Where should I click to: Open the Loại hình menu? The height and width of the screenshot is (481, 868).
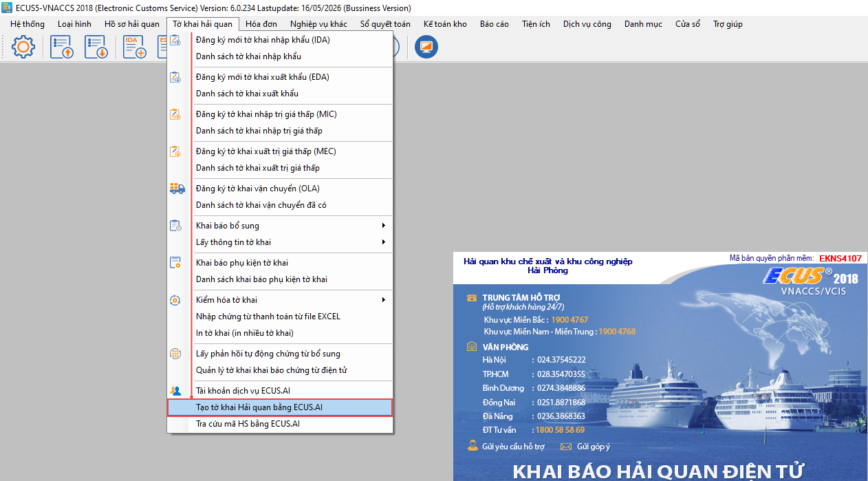[74, 24]
